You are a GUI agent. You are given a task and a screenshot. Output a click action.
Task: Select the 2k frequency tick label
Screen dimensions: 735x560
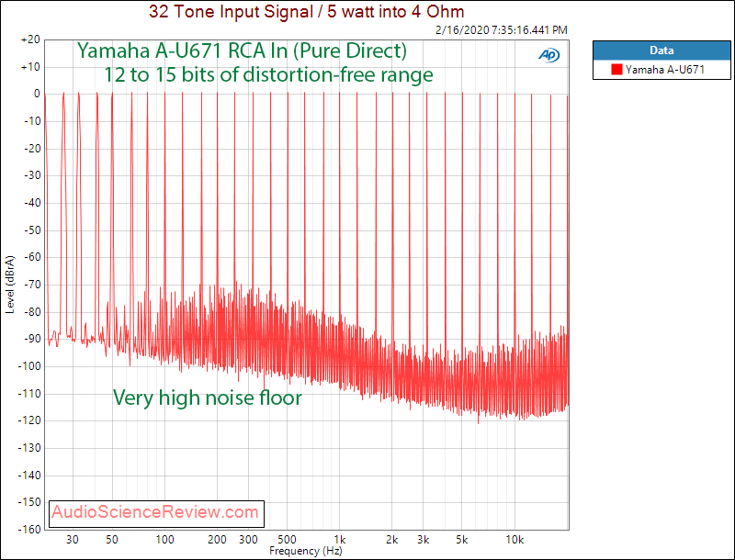pos(392,540)
